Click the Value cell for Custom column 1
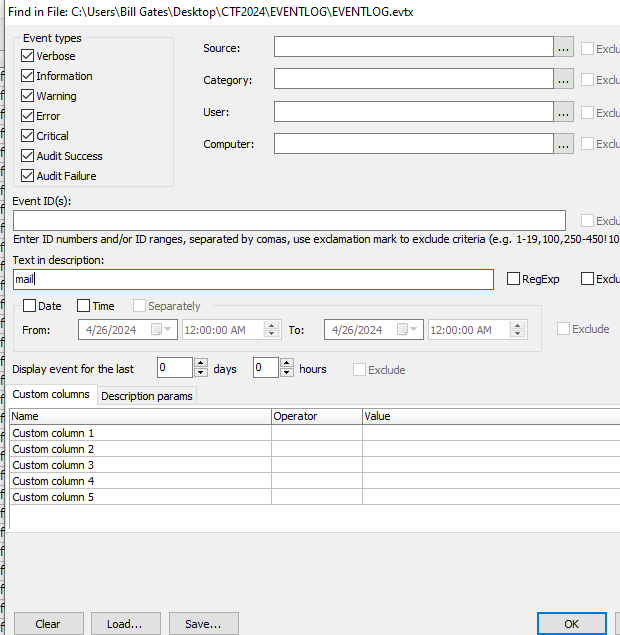Image resolution: width=620 pixels, height=635 pixels. 491,433
